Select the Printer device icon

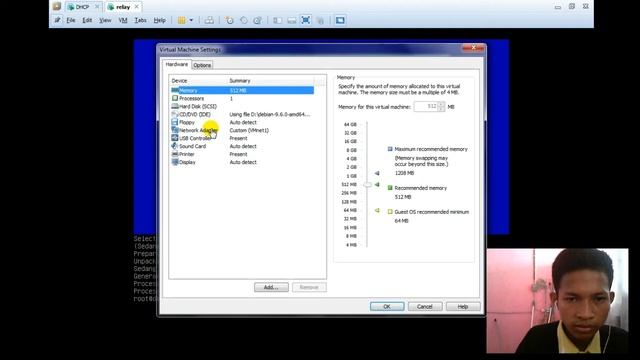tap(175, 154)
